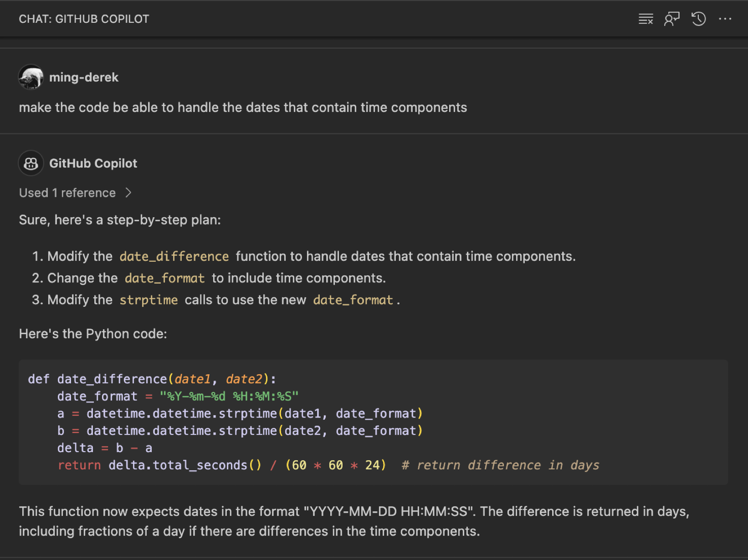The height and width of the screenshot is (560, 748).
Task: Open chat history with the clock icon
Action: (x=698, y=19)
